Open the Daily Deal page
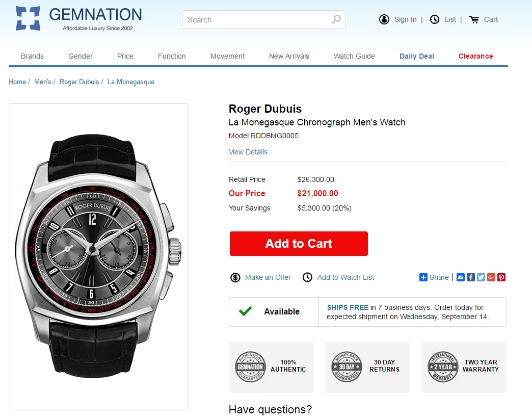The height and width of the screenshot is (420, 532). point(416,56)
